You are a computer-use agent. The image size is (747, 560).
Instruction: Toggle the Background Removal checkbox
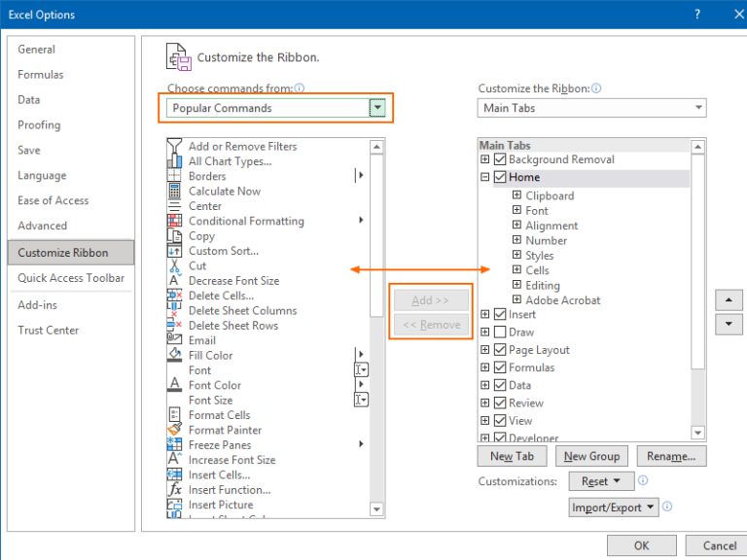[x=500, y=159]
